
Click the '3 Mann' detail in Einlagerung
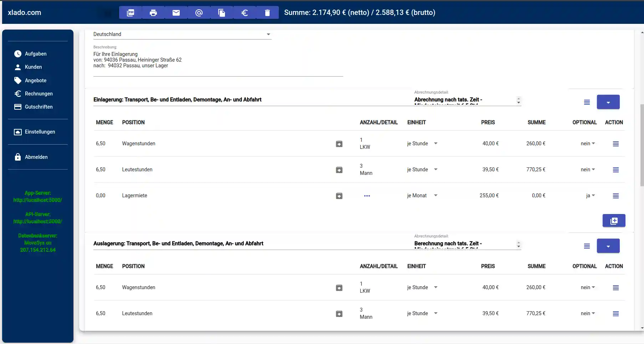coord(366,170)
